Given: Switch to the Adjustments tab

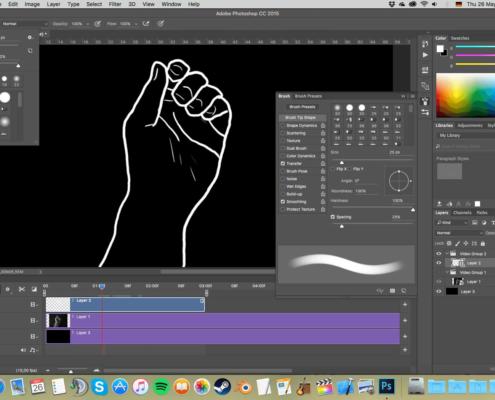Looking at the screenshot, I should pyautogui.click(x=470, y=126).
